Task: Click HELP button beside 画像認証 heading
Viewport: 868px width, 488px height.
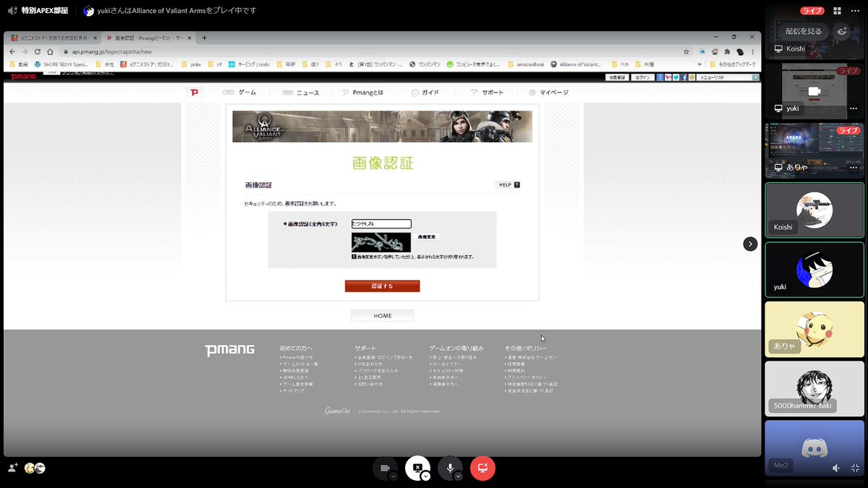Action: pos(509,184)
